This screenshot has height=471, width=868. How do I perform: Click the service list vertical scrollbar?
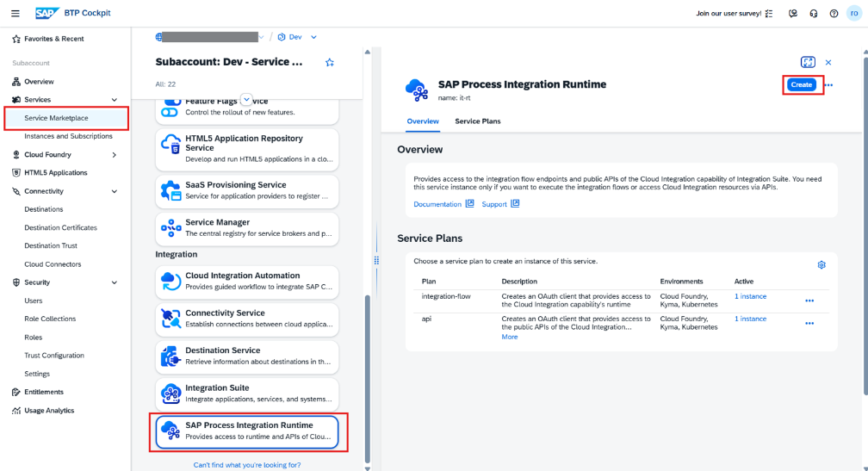click(368, 379)
